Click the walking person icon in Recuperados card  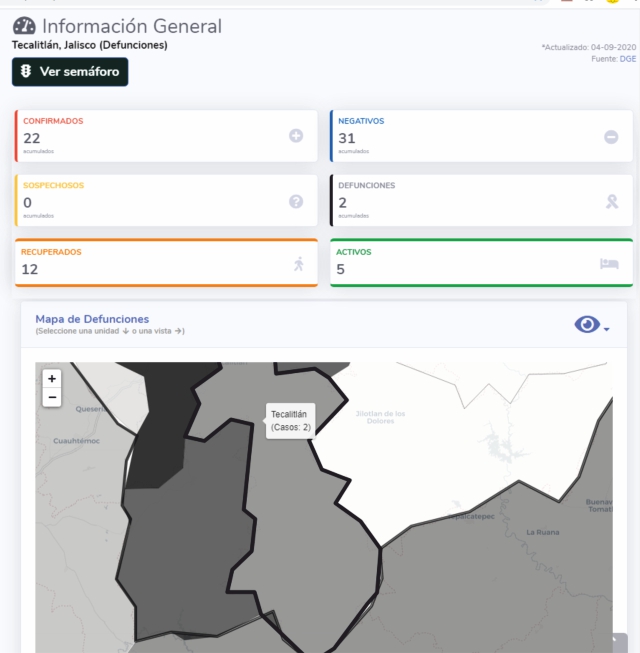click(x=299, y=264)
